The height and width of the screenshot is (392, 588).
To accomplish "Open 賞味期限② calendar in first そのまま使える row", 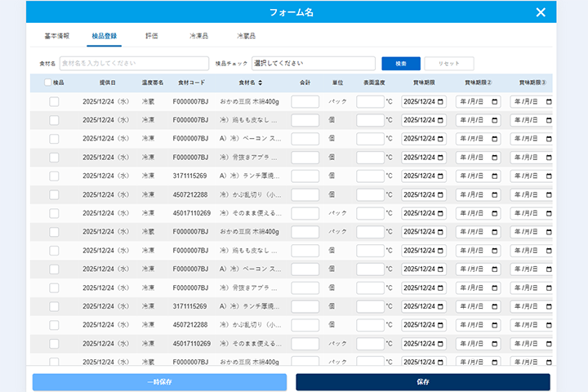I will [x=495, y=213].
